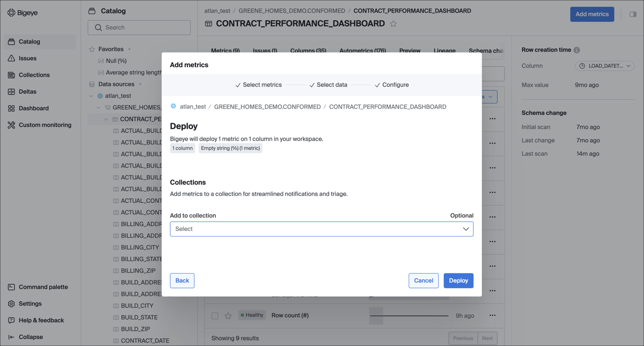Click the Row count (#) sparkline chart

409,316
